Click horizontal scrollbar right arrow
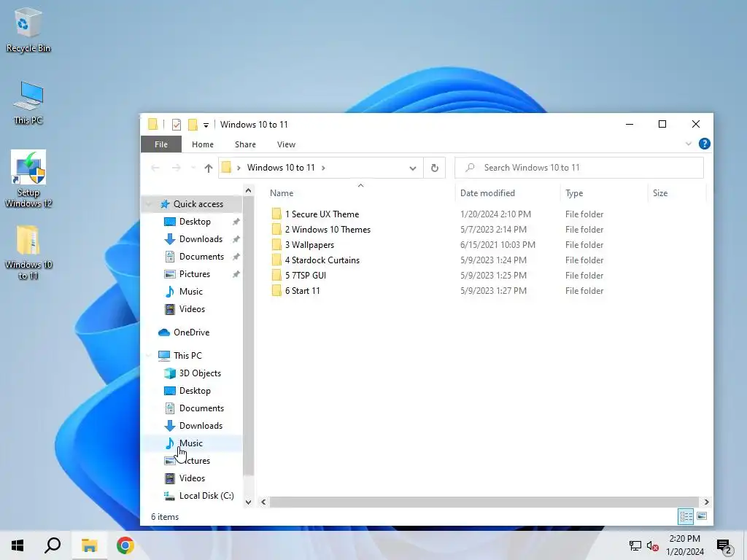This screenshot has height=560, width=747. (x=706, y=502)
